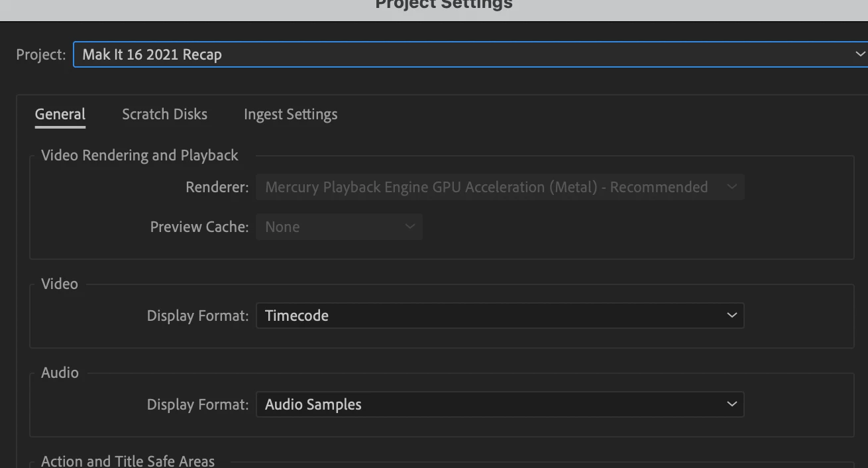Open the Video Display Format Timecode dropdown
The image size is (868, 468).
click(x=490, y=316)
